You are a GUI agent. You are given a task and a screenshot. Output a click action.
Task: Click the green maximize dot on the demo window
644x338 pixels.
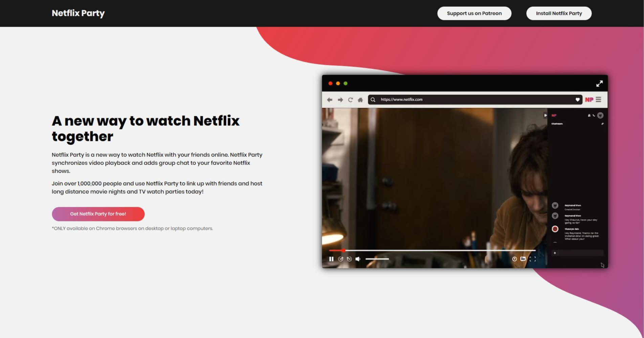346,83
